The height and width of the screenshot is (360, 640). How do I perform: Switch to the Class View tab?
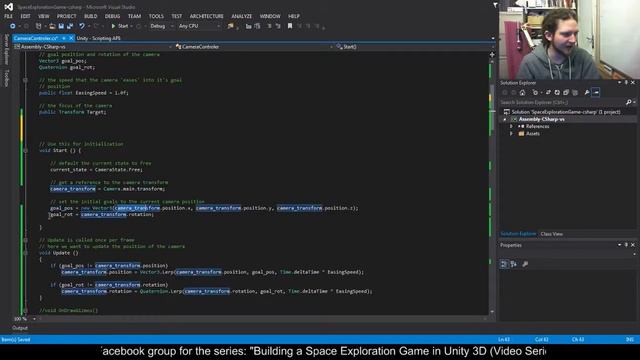click(551, 234)
